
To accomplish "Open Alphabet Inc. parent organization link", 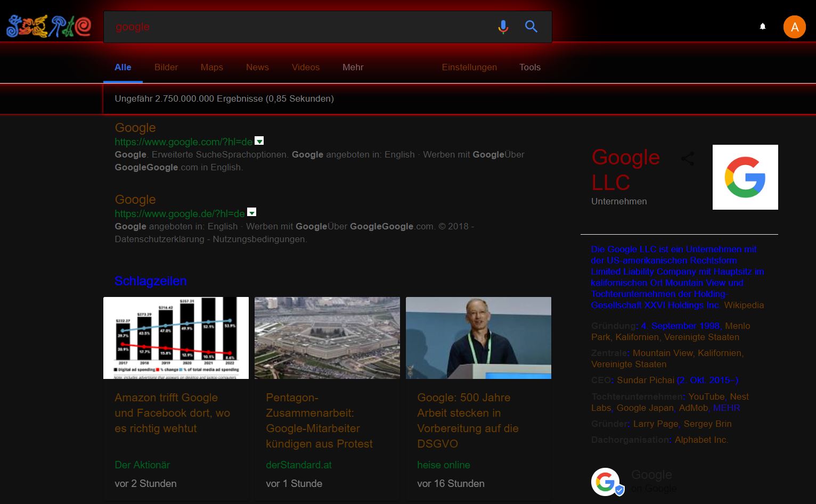I will click(x=701, y=440).
